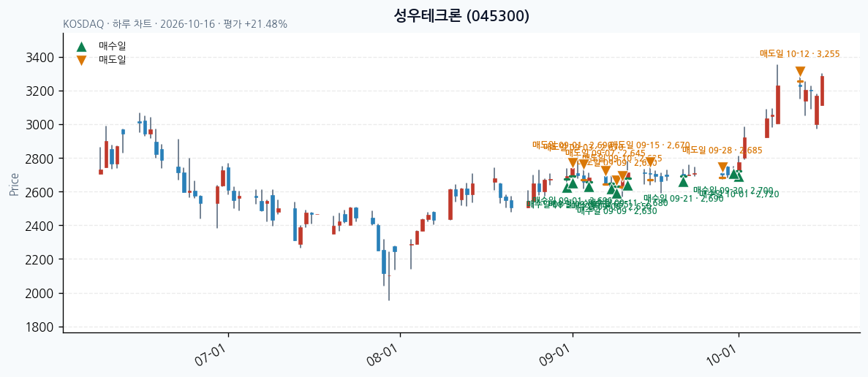Select the orange sell marker for 09-07

(x=605, y=171)
